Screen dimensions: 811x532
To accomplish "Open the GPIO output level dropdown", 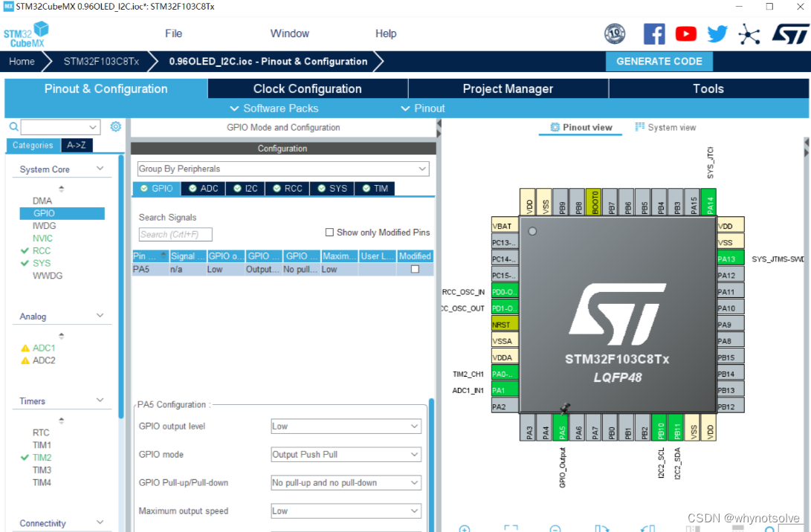I will [x=346, y=426].
